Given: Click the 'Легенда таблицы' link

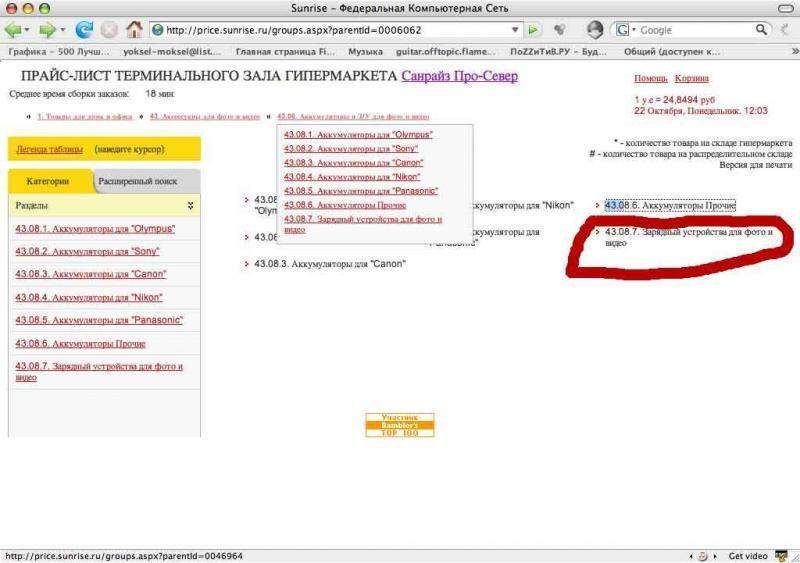Looking at the screenshot, I should [x=49, y=149].
